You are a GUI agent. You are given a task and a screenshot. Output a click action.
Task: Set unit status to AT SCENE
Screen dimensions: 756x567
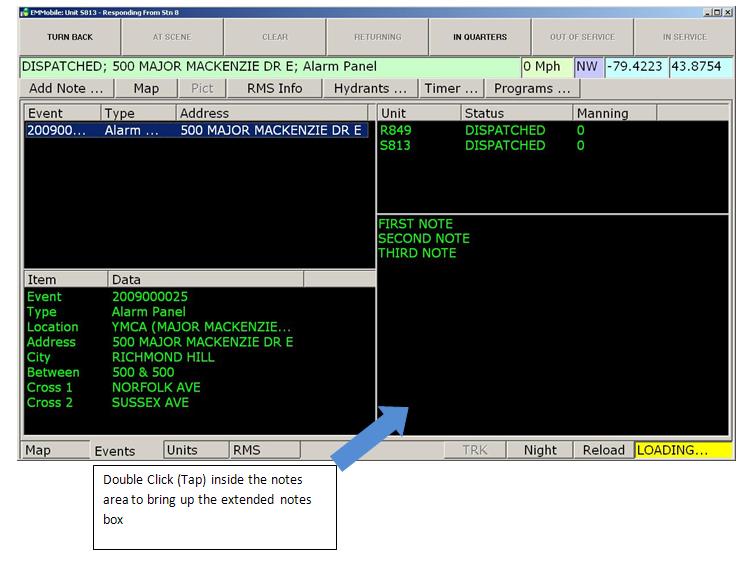pyautogui.click(x=172, y=37)
